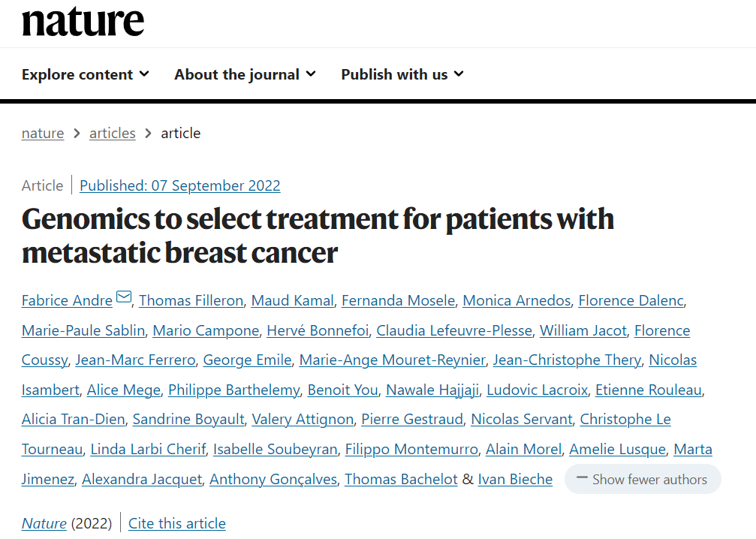Click the minus icon in Show fewer authors

(x=582, y=478)
